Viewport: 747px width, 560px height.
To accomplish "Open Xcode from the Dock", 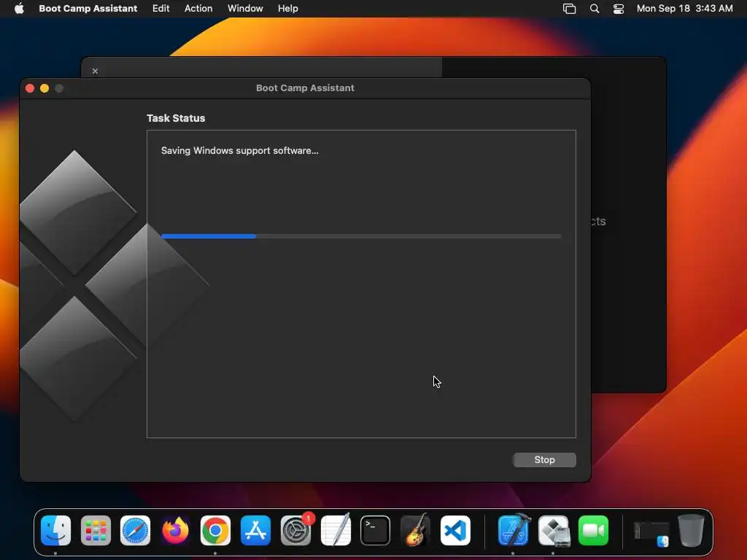I will [513, 530].
